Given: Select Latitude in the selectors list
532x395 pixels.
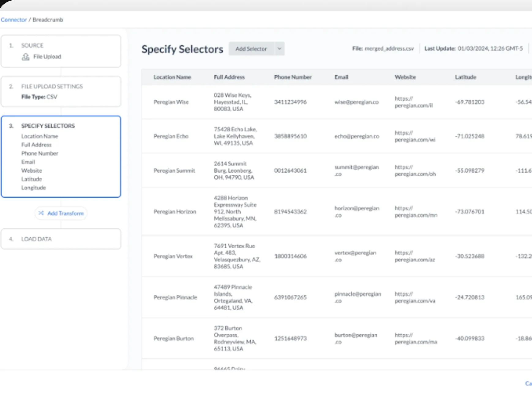Looking at the screenshot, I should [x=31, y=179].
